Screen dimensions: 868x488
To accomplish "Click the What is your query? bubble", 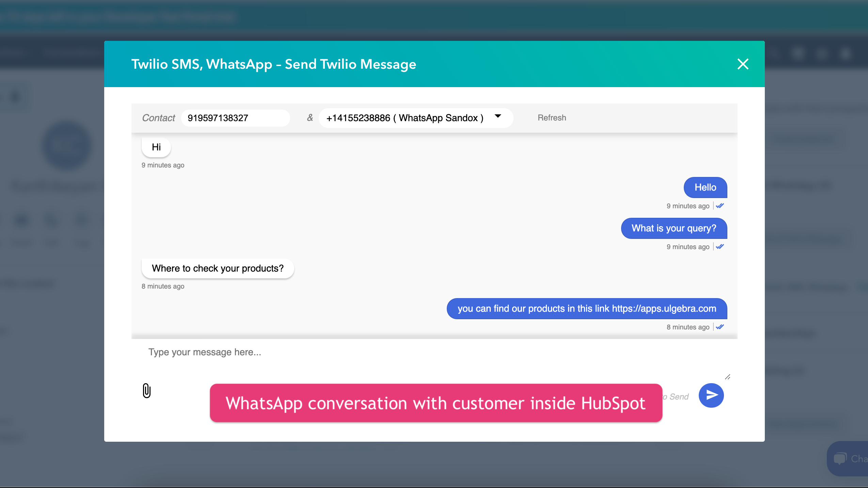I will 674,228.
